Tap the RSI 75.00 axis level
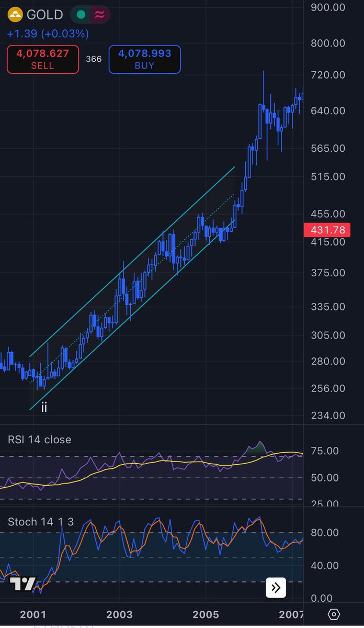This screenshot has height=628, width=364. (x=324, y=451)
